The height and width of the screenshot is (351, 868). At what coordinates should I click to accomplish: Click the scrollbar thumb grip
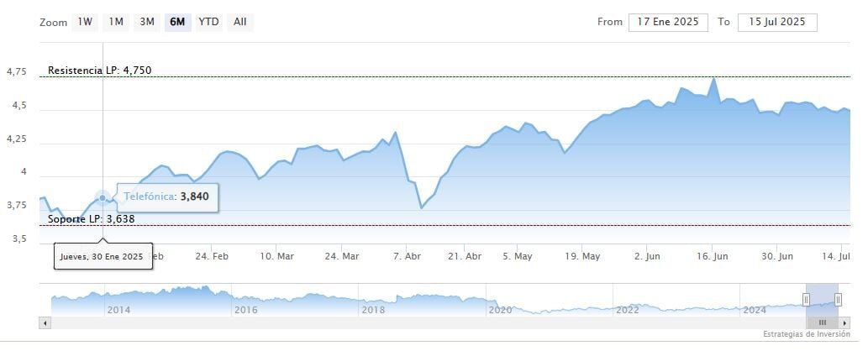823,322
